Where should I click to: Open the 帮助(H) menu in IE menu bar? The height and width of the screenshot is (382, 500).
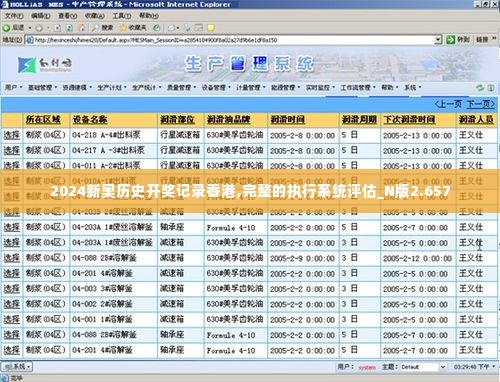pyautogui.click(x=149, y=16)
